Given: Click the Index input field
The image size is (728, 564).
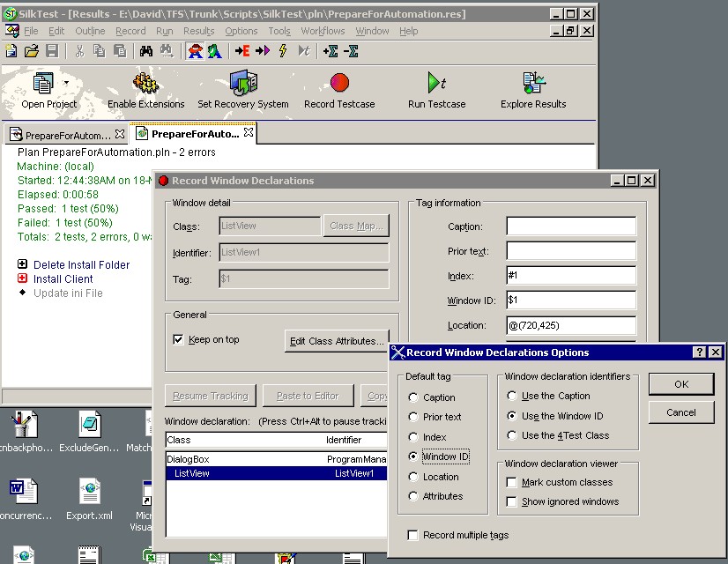Looking at the screenshot, I should (x=571, y=276).
